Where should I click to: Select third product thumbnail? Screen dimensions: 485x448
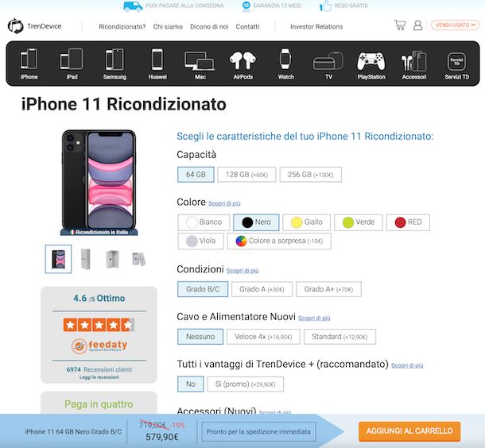112,259
